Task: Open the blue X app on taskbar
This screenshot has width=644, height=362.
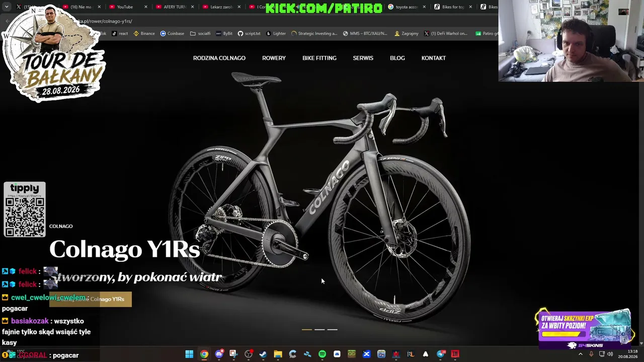Action: [x=366, y=354]
